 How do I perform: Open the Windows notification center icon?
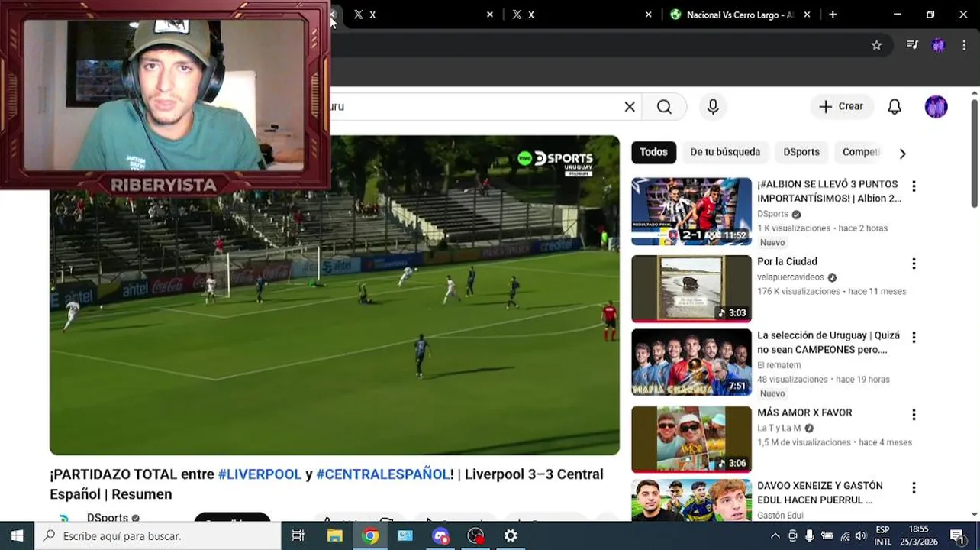tap(957, 536)
